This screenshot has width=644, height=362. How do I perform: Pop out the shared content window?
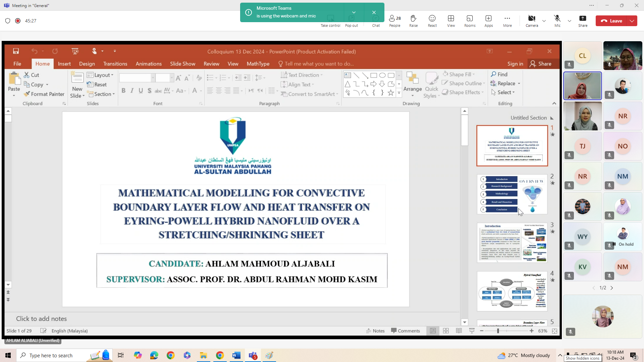point(352,21)
